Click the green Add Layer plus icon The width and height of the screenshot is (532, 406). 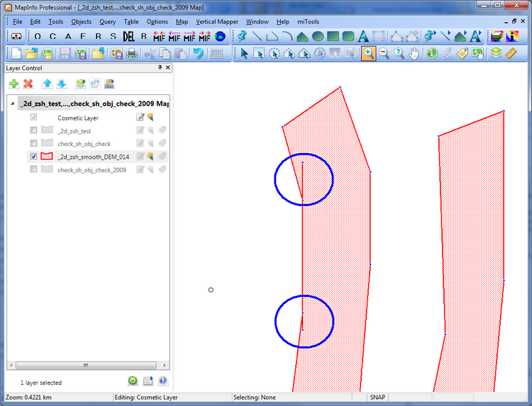coord(14,84)
